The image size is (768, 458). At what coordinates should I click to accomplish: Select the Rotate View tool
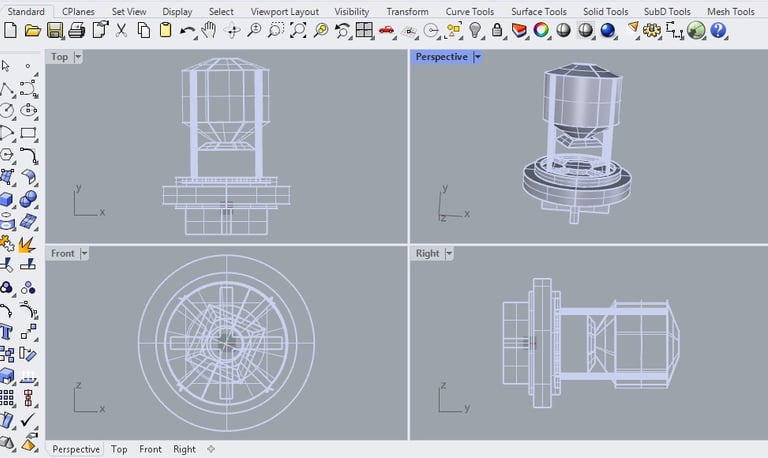[232, 30]
